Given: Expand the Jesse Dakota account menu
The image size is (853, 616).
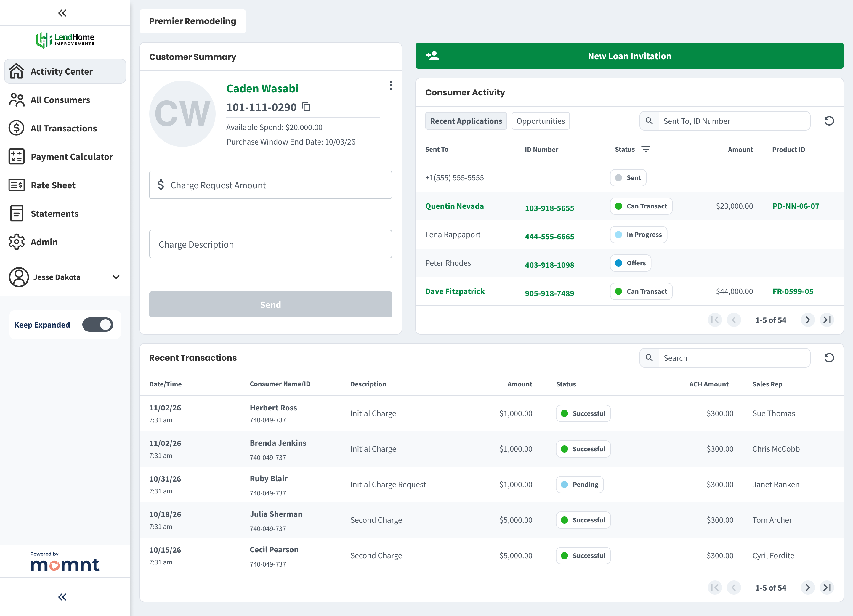Looking at the screenshot, I should pyautogui.click(x=116, y=277).
